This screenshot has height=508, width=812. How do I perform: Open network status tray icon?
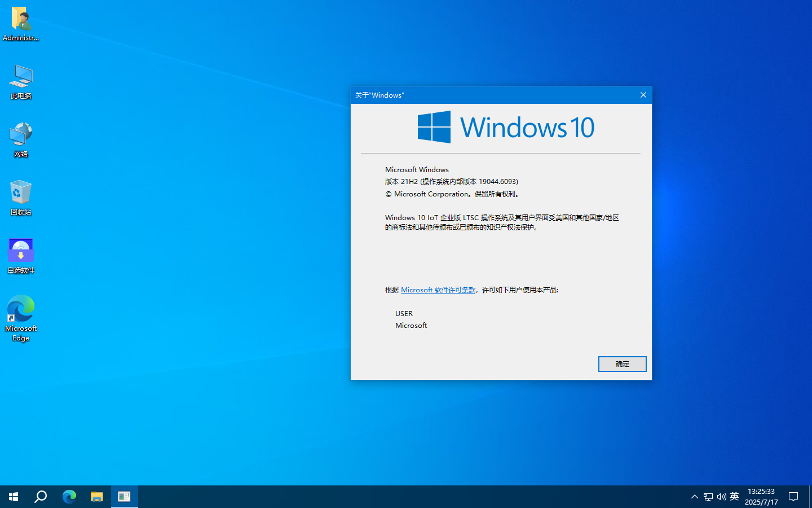pos(708,497)
